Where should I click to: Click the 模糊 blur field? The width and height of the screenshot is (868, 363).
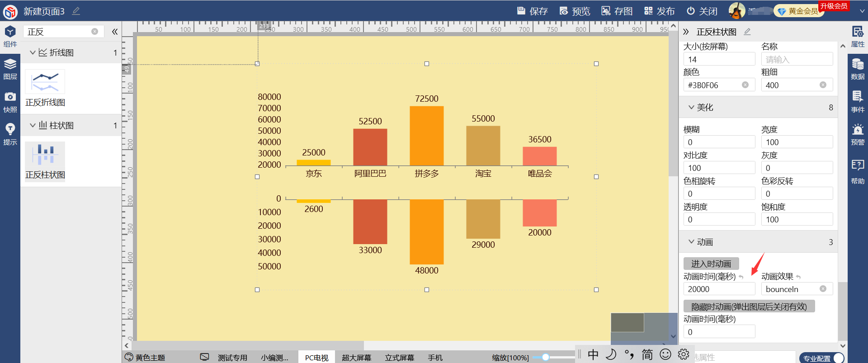coord(719,142)
